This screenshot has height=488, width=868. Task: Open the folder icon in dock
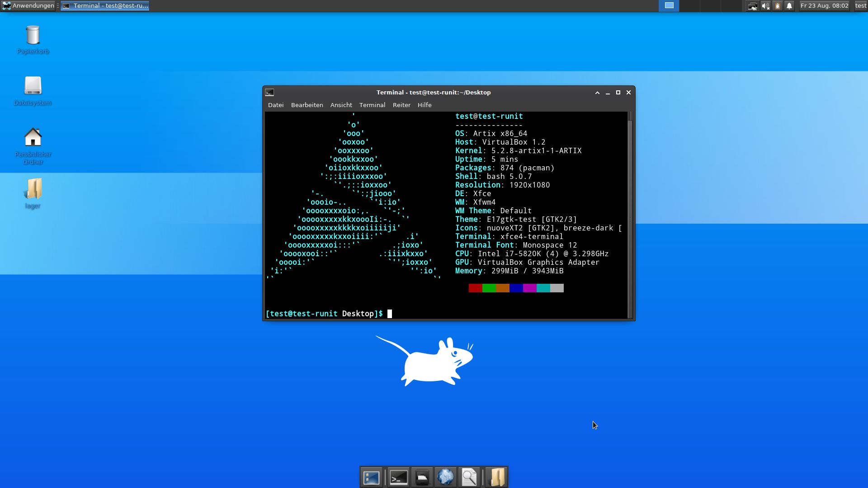tap(496, 477)
